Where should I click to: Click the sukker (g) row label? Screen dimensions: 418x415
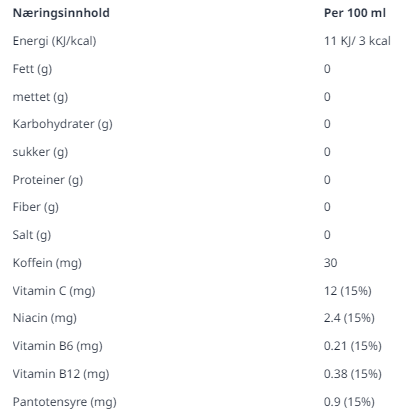point(40,152)
